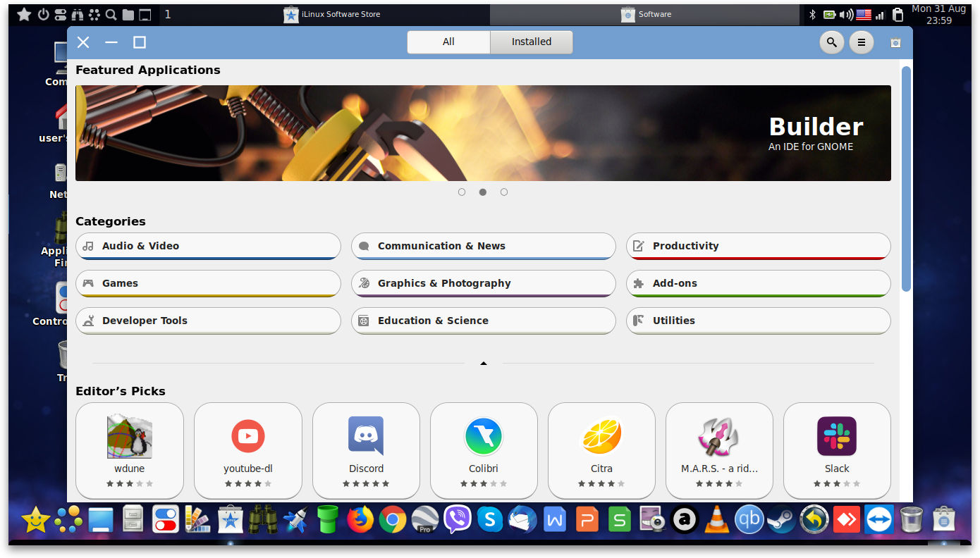Click the vertical scrollbar in Software window
Viewport: 980px width, 558px height.
tap(907, 179)
